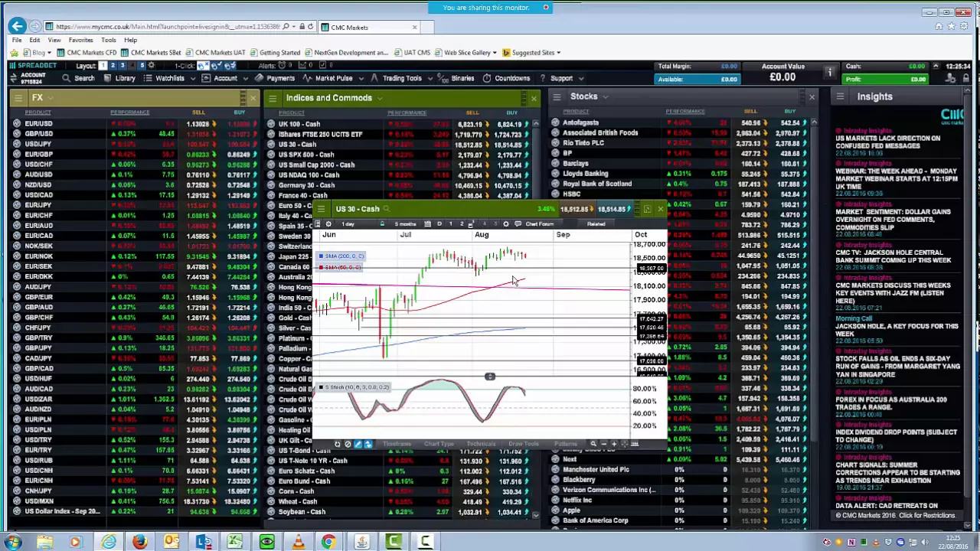Search product in US 30 chart header
The image size is (980, 551).
click(x=387, y=208)
